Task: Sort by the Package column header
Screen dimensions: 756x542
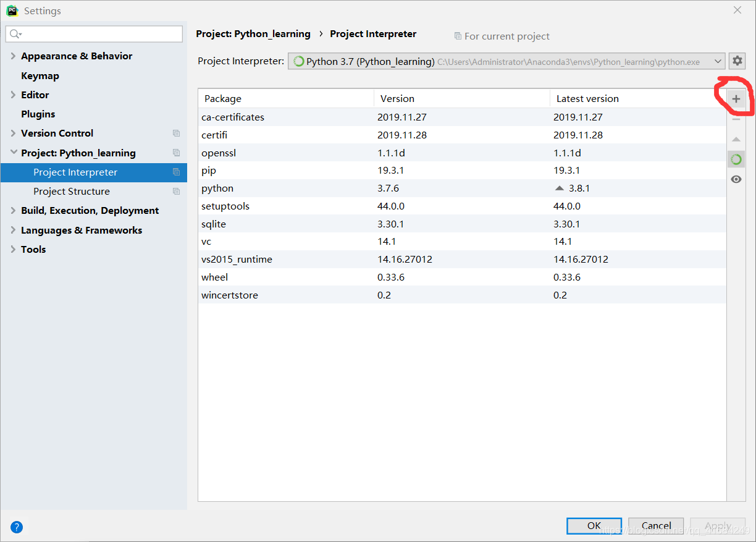Action: 286,99
